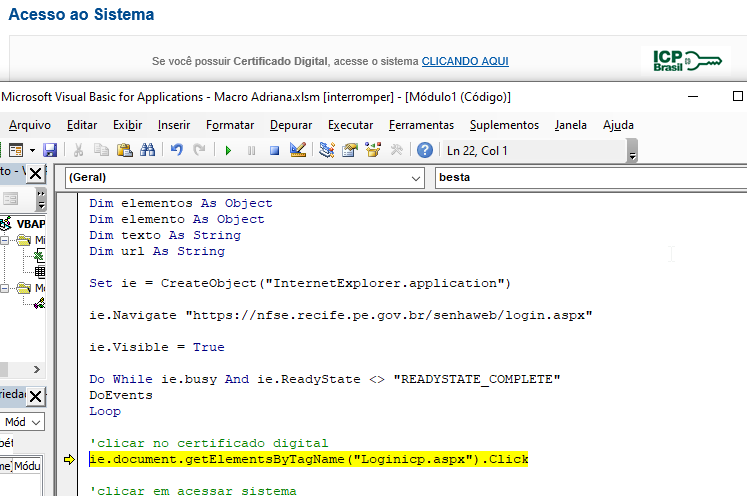
Task: Click the Insert UserForm toolbar icon
Action: tap(16, 151)
